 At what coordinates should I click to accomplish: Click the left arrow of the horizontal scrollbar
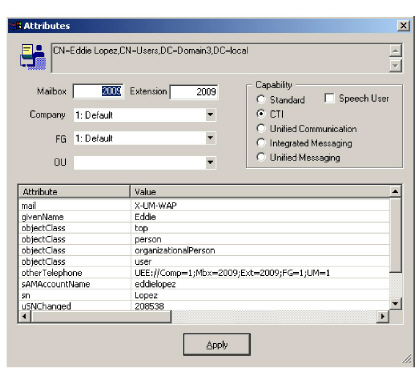pos(24,316)
